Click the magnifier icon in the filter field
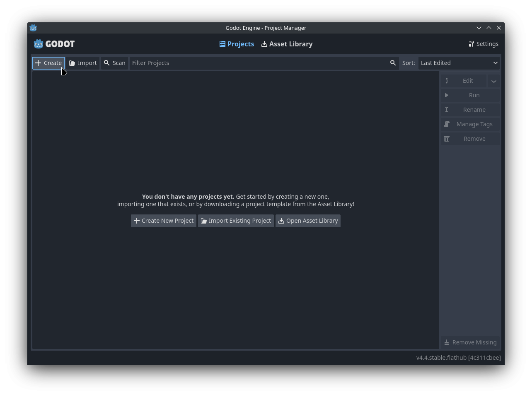This screenshot has height=397, width=532. coord(393,63)
